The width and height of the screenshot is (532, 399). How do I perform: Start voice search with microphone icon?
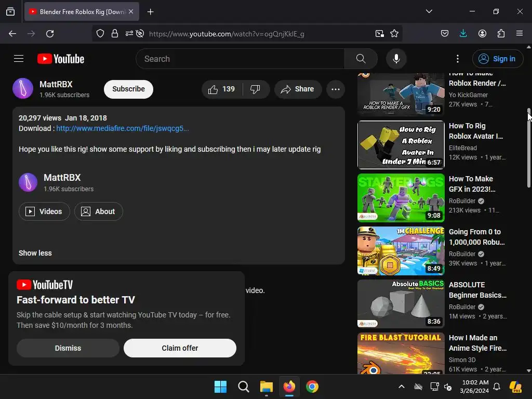(396, 59)
